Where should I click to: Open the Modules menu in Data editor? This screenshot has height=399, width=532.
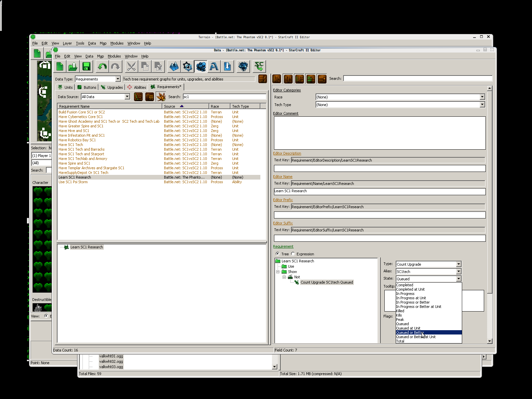pyautogui.click(x=114, y=56)
